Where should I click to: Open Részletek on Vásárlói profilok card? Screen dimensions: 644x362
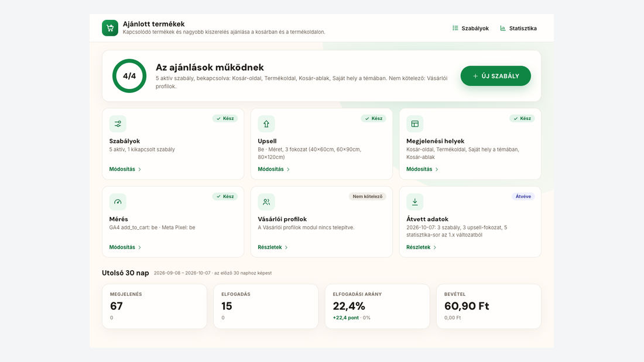click(x=273, y=247)
